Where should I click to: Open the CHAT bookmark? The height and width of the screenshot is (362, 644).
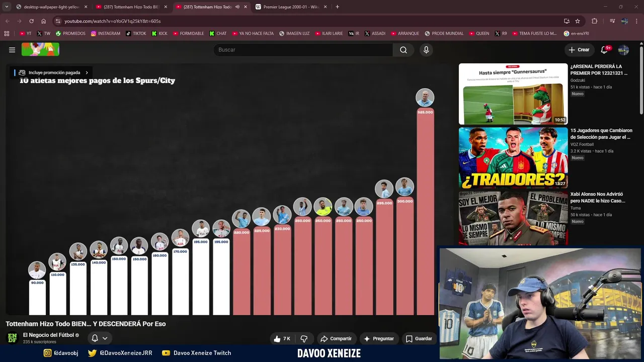coord(218,34)
